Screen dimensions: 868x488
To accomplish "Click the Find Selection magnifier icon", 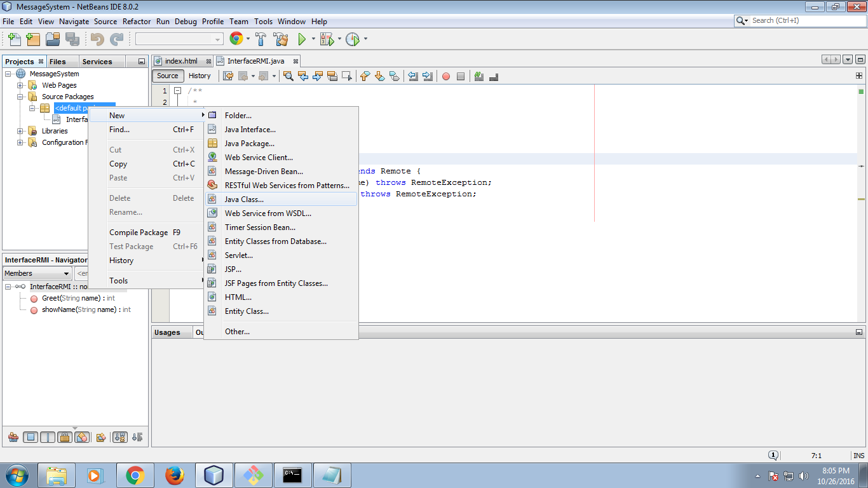I will pos(288,76).
